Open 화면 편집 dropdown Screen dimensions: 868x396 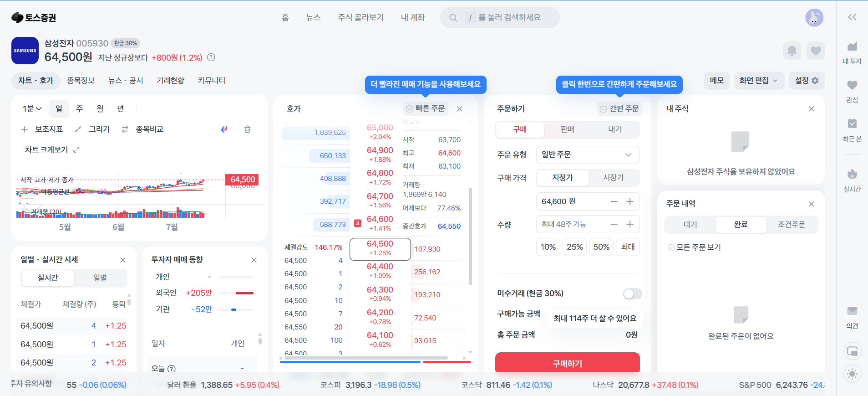(x=759, y=81)
